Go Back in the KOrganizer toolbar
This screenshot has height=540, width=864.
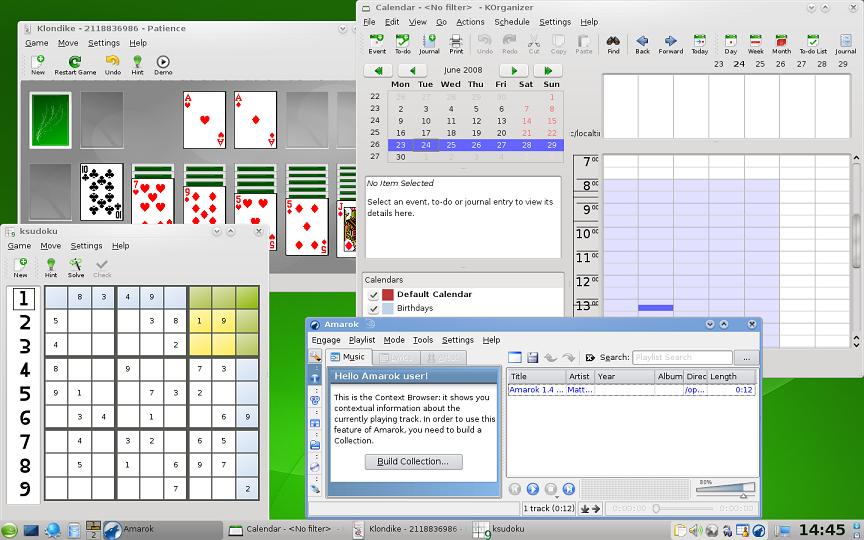click(x=642, y=44)
